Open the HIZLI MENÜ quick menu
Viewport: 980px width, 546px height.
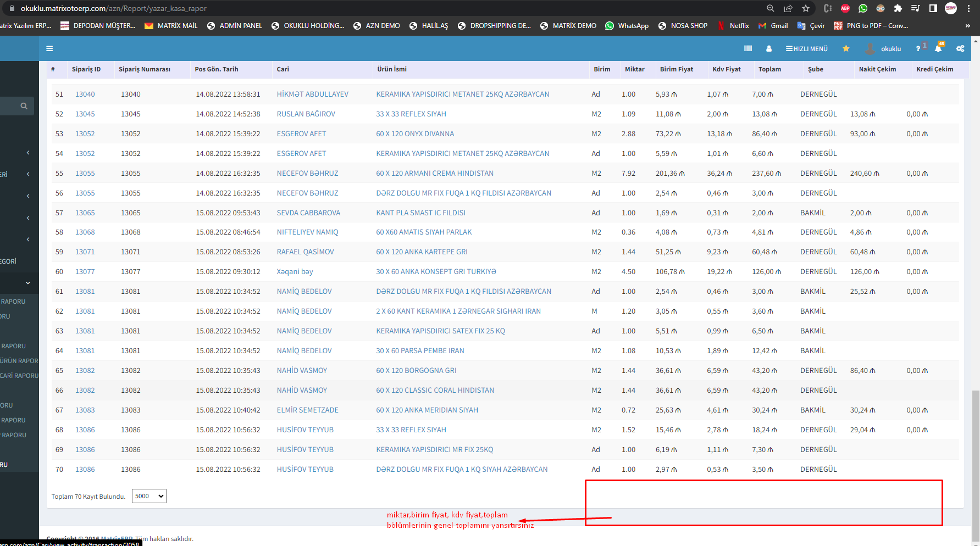(x=806, y=48)
